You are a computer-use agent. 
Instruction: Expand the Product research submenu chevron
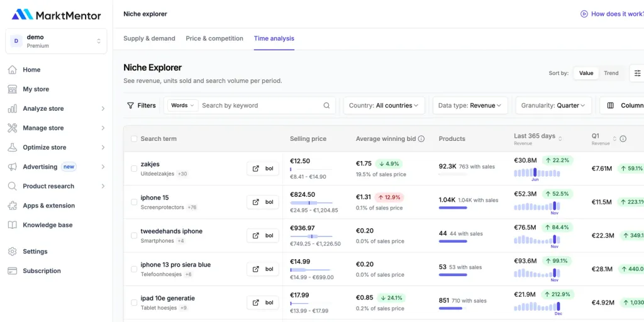coord(103,186)
